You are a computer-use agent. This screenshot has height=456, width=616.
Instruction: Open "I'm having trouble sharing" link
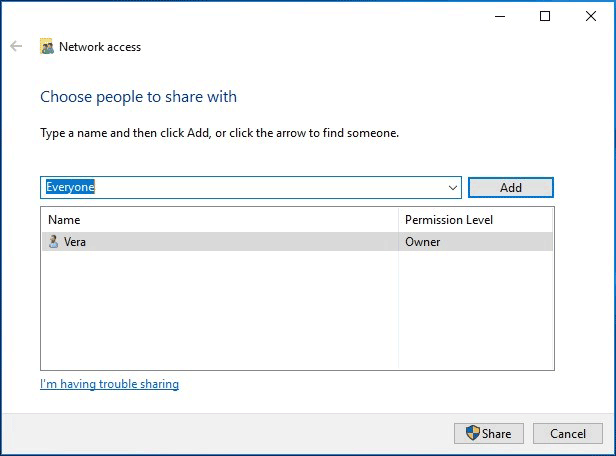tap(109, 384)
